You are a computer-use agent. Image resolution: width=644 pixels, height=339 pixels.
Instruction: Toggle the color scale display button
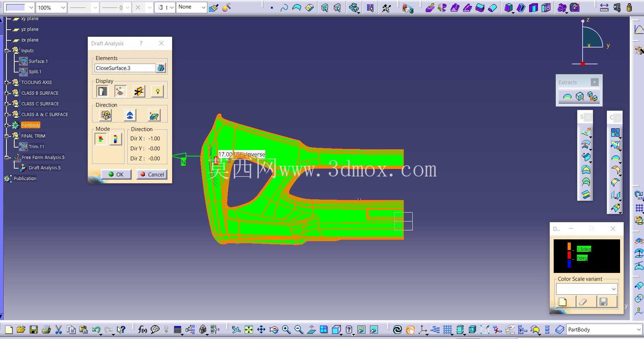(x=102, y=91)
